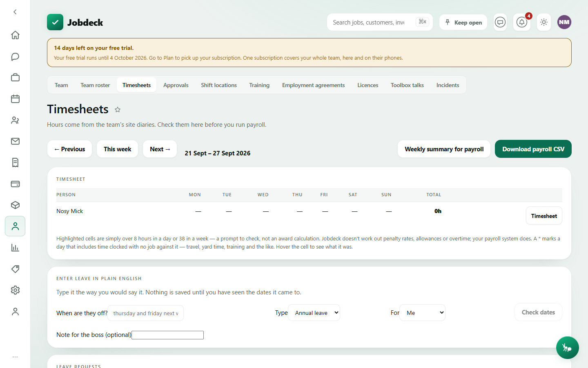The height and width of the screenshot is (368, 588).
Task: Open the bar chart reports icon
Action: coord(15,248)
